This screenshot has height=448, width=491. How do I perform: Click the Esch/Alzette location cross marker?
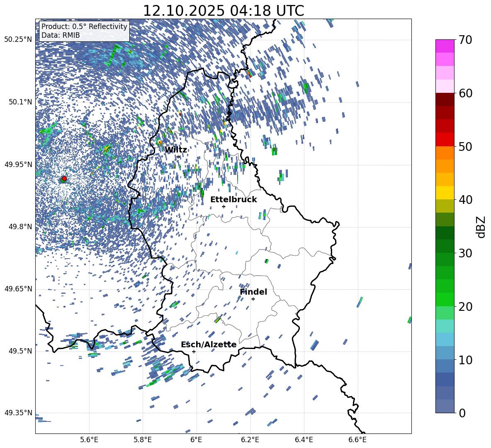tap(194, 351)
